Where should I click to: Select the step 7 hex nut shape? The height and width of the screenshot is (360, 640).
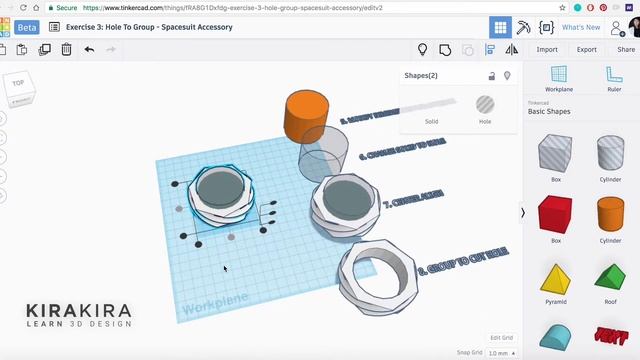(x=345, y=205)
